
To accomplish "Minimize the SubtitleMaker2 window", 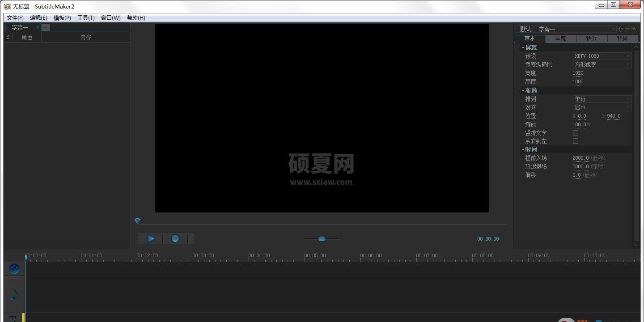I will click(602, 5).
